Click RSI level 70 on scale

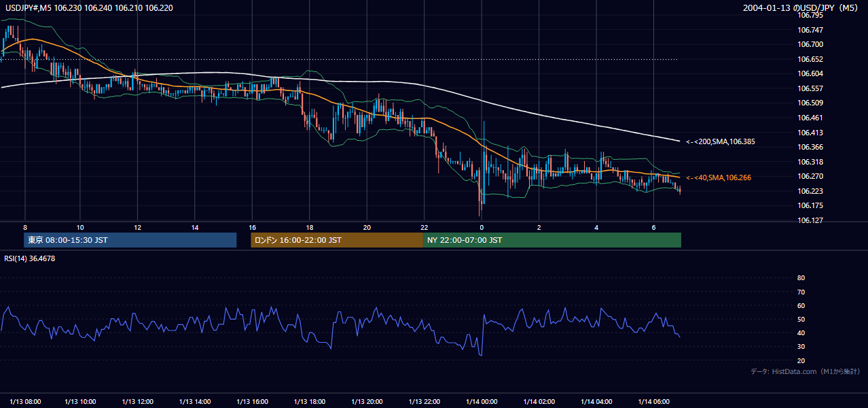point(801,292)
